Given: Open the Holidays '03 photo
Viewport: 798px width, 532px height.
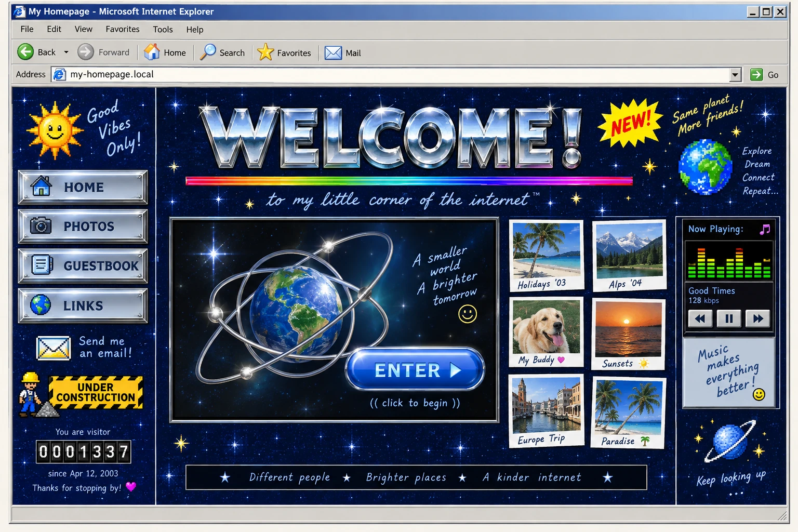Looking at the screenshot, I should (x=546, y=256).
